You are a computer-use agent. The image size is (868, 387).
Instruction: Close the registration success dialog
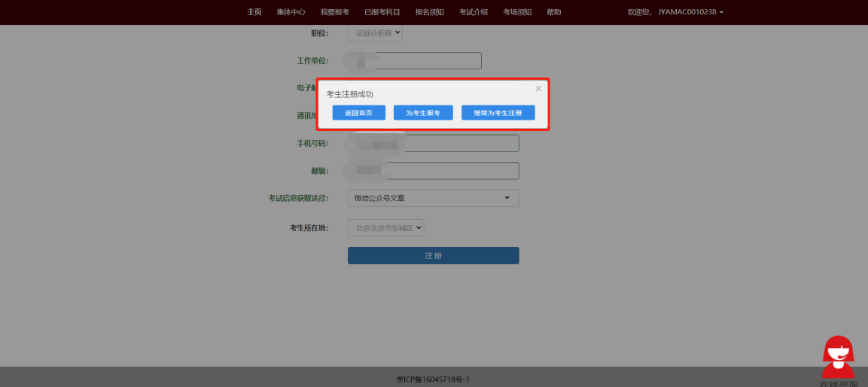(x=538, y=89)
